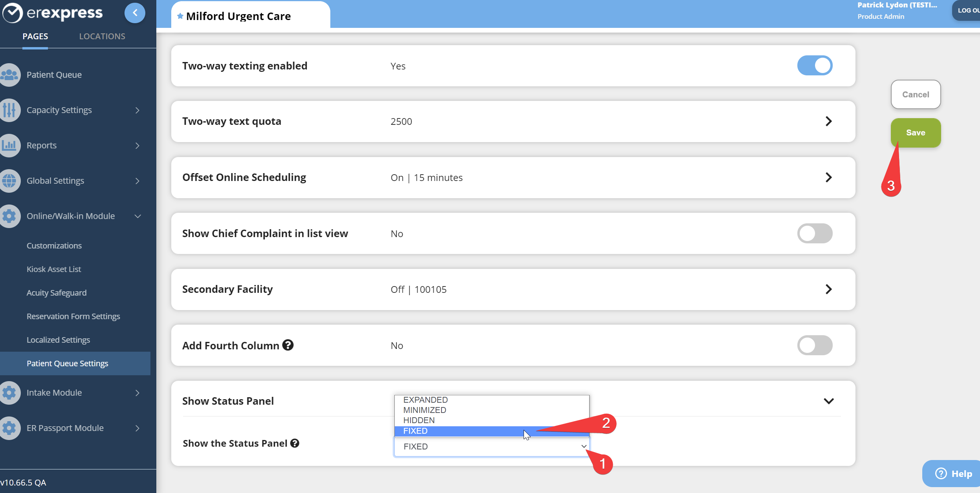Collapse sidebar with the back arrow button
Image resolution: width=980 pixels, height=493 pixels.
point(135,13)
